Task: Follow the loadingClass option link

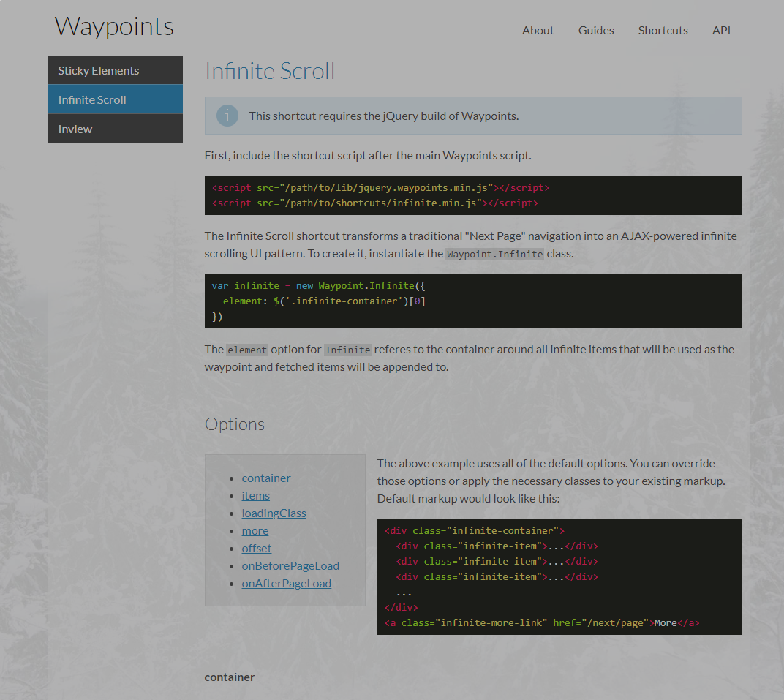Action: tap(274, 513)
